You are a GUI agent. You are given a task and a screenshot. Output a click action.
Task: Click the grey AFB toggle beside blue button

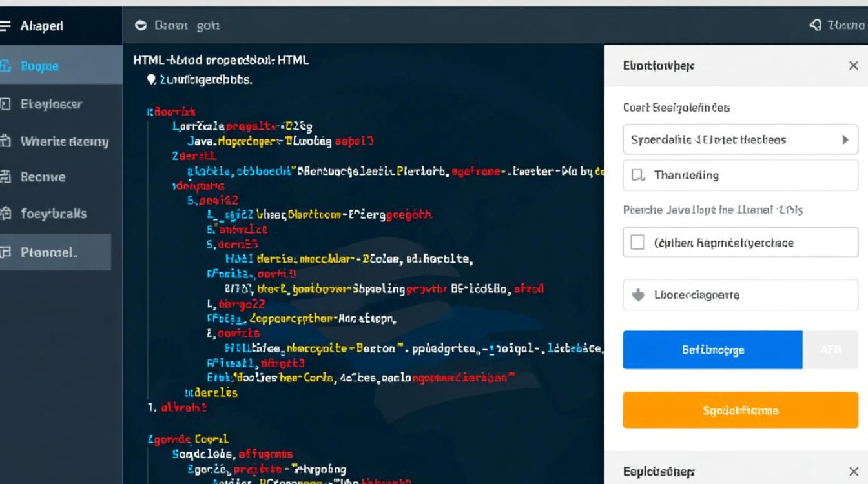click(x=831, y=350)
